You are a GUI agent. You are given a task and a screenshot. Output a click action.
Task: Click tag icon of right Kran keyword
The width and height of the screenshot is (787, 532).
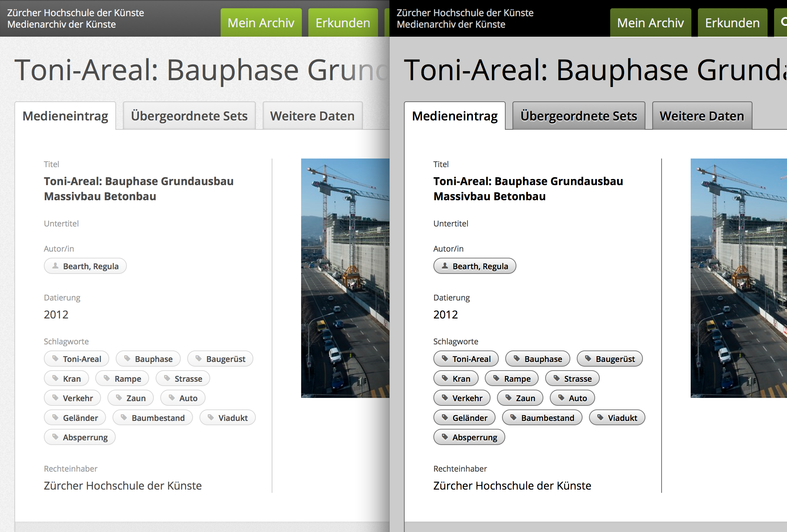pos(445,378)
